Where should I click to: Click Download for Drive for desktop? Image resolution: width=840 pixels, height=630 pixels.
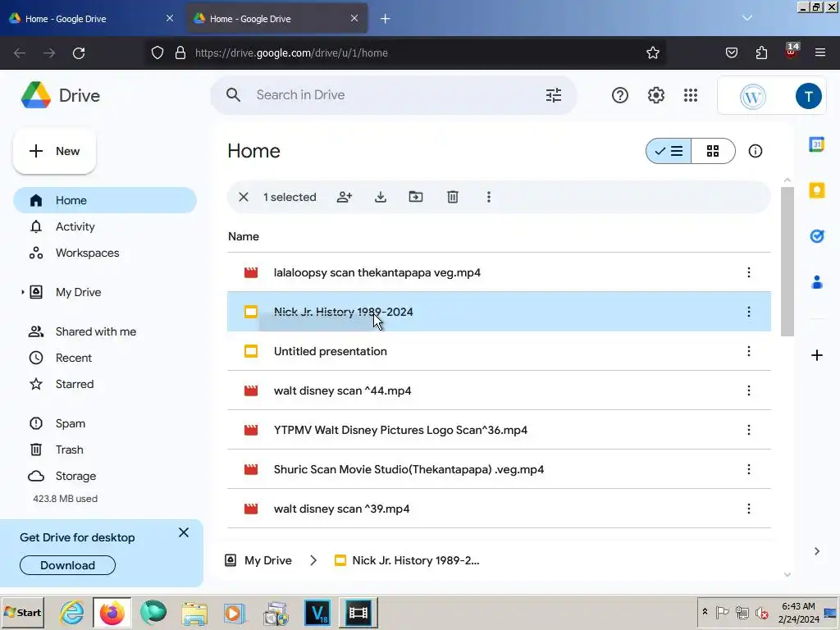click(67, 565)
